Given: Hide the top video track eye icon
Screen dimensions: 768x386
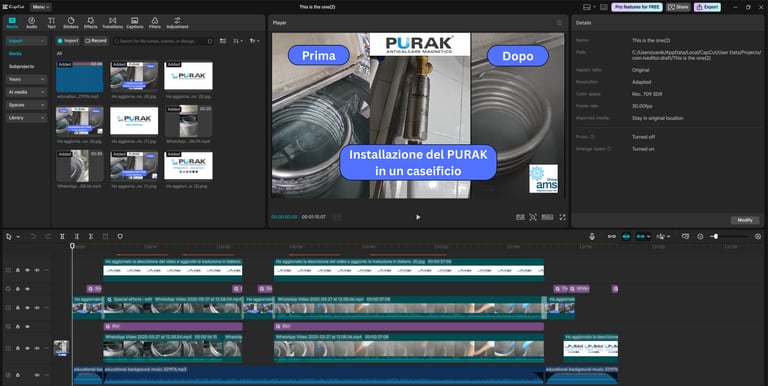Looking at the screenshot, I should click(x=27, y=270).
